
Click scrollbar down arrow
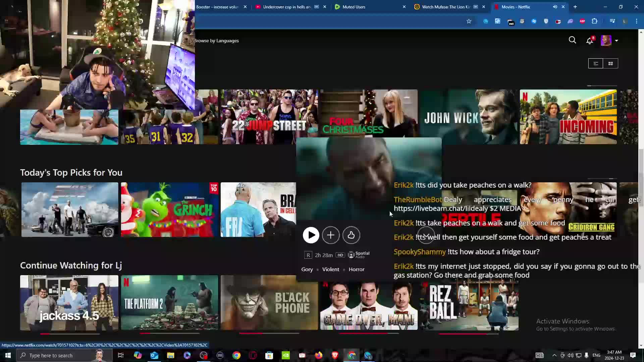click(x=641, y=346)
